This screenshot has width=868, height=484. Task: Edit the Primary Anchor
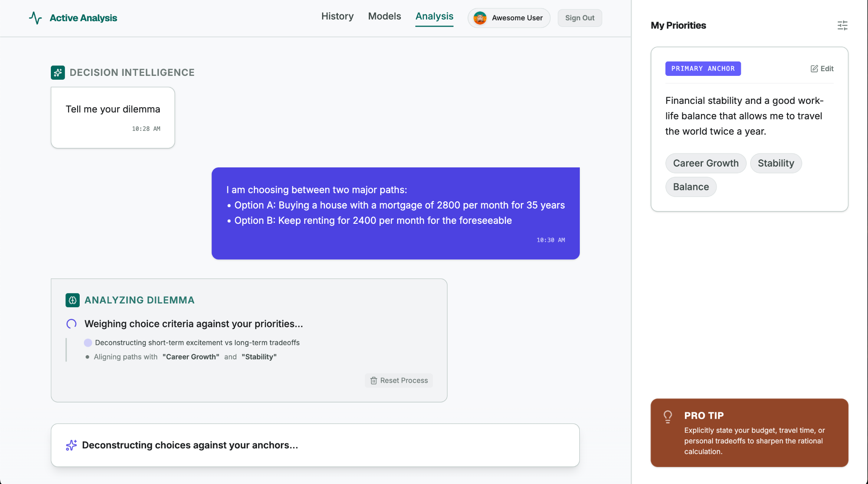tap(822, 69)
